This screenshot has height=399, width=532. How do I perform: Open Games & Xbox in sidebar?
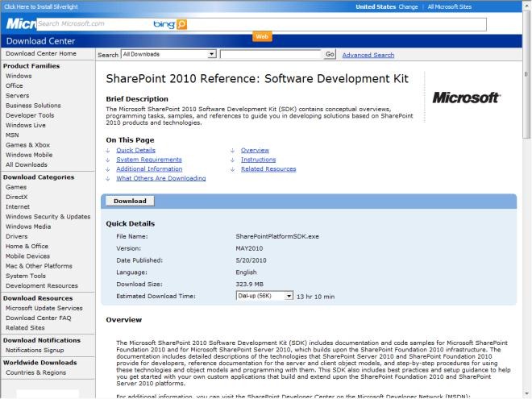point(28,145)
